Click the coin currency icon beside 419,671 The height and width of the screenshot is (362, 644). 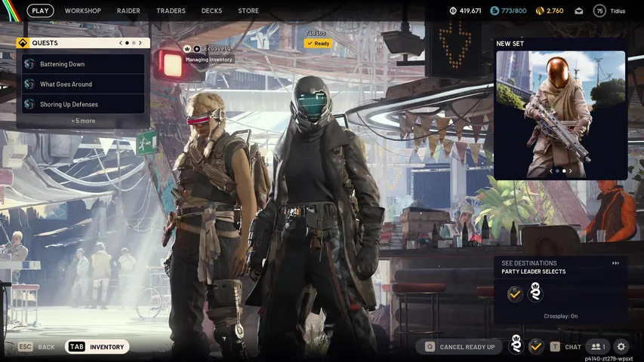click(453, 11)
